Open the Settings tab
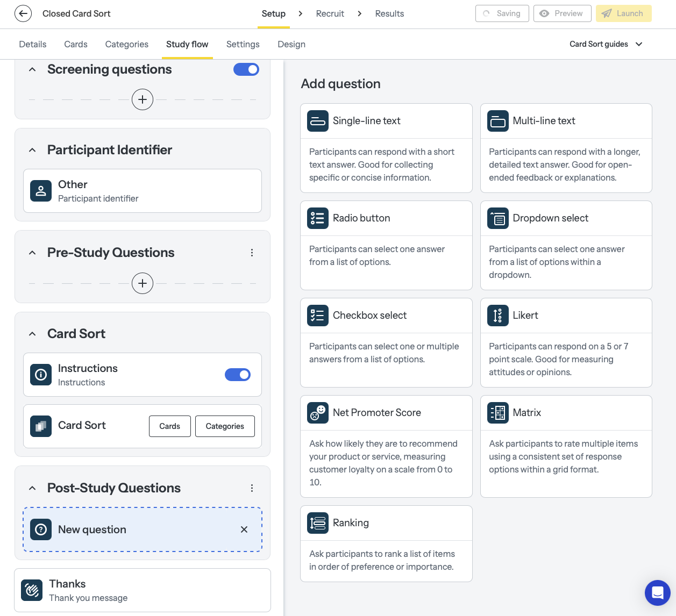676x616 pixels. [243, 44]
